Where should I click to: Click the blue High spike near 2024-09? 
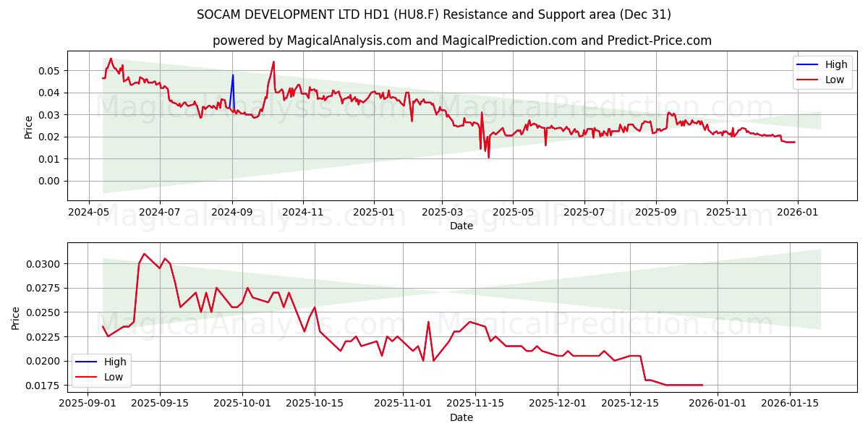pos(232,90)
